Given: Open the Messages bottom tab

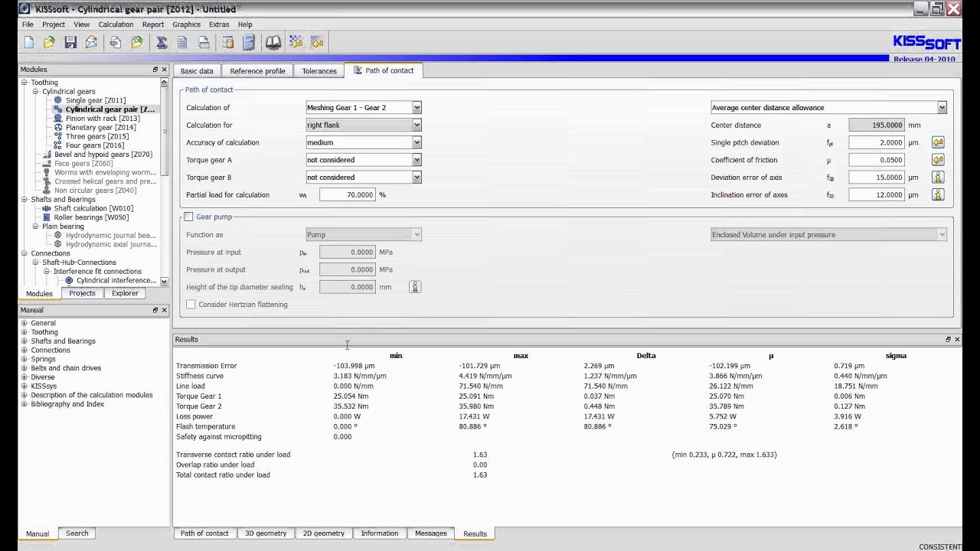Looking at the screenshot, I should point(430,533).
